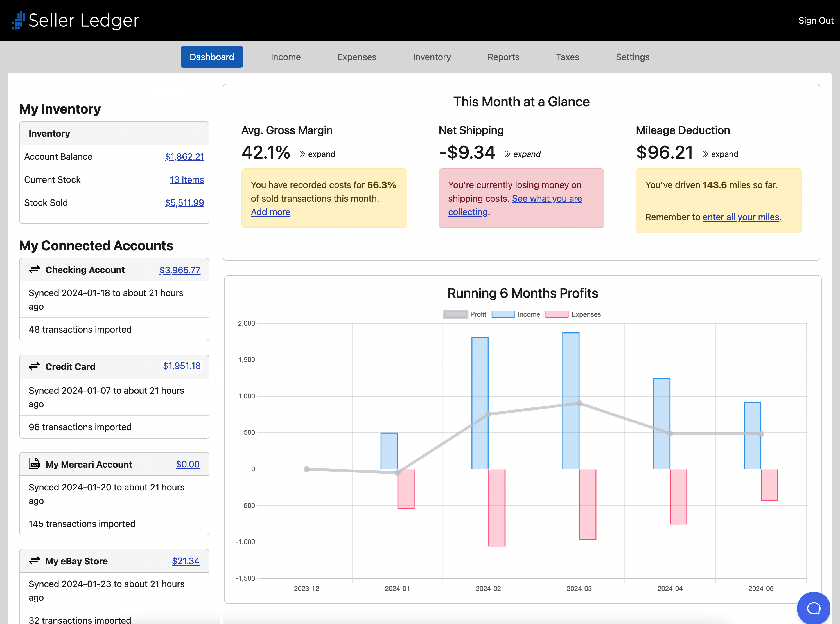Viewport: 840px width, 624px height.
Task: Open the 13 Items current stock link
Action: coord(187,179)
